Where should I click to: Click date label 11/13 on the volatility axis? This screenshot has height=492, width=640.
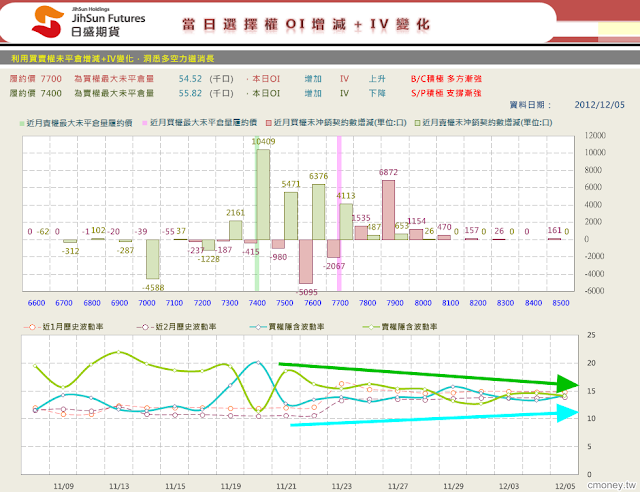[x=119, y=486]
